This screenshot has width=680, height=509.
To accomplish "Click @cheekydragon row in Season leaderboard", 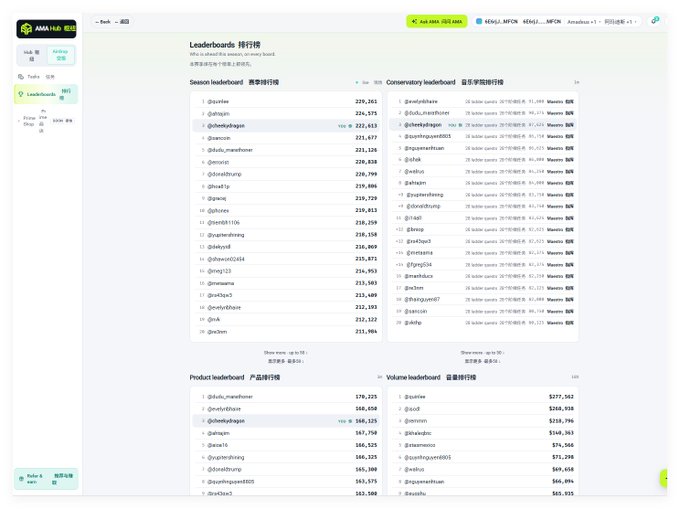I will point(286,126).
